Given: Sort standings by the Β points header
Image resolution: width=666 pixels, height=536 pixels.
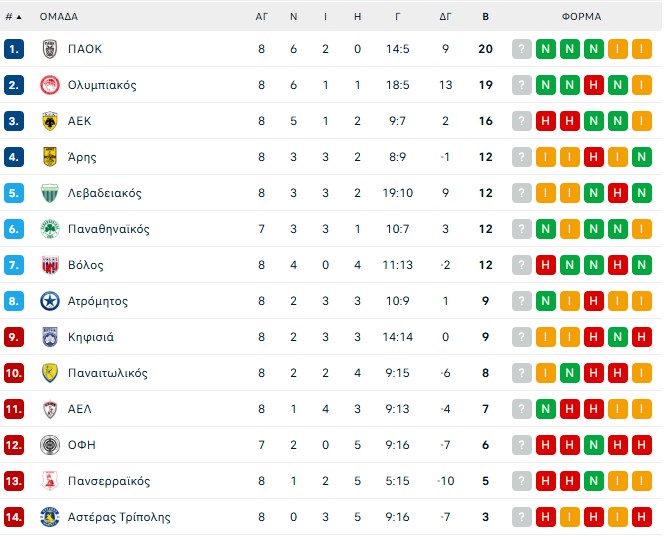Looking at the screenshot, I should click(x=486, y=16).
